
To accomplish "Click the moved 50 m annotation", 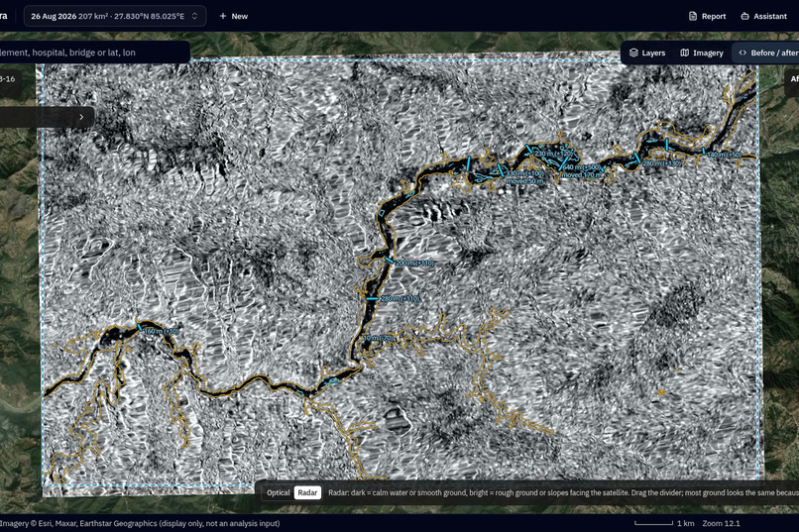I will tap(524, 181).
